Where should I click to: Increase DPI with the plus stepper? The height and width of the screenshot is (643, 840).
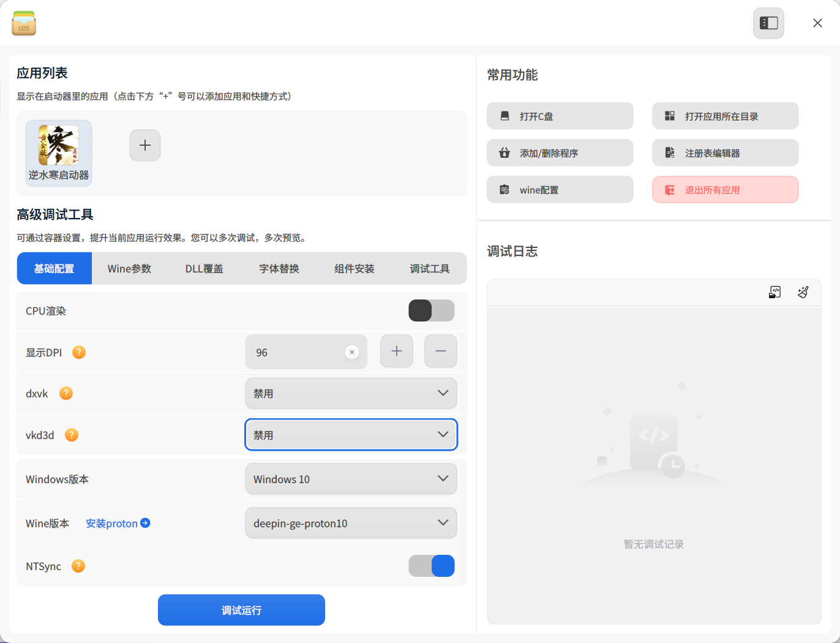[x=397, y=352]
